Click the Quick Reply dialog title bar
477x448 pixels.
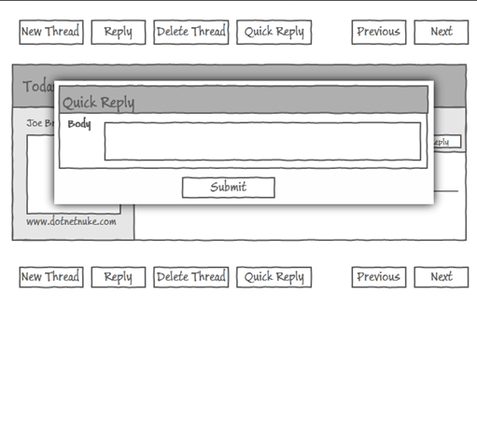pyautogui.click(x=244, y=100)
